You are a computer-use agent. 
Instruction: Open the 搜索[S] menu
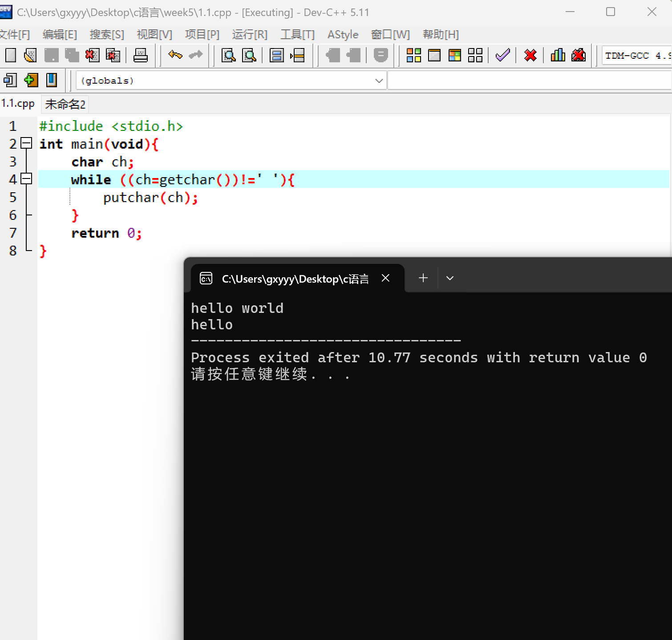[107, 34]
